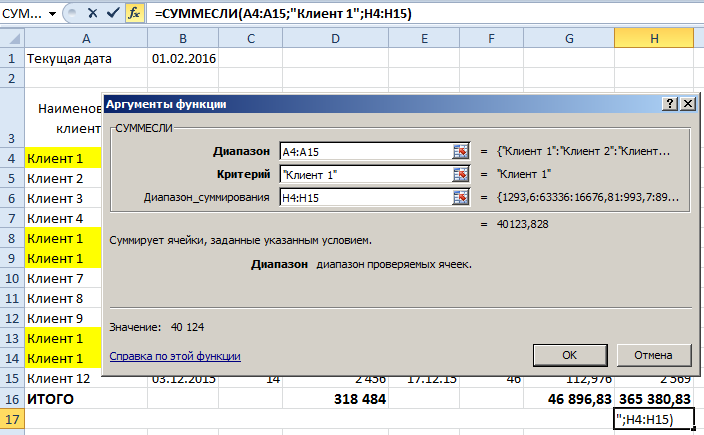Select row 1 header
This screenshot has width=704, height=435.
pyautogui.click(x=12, y=58)
